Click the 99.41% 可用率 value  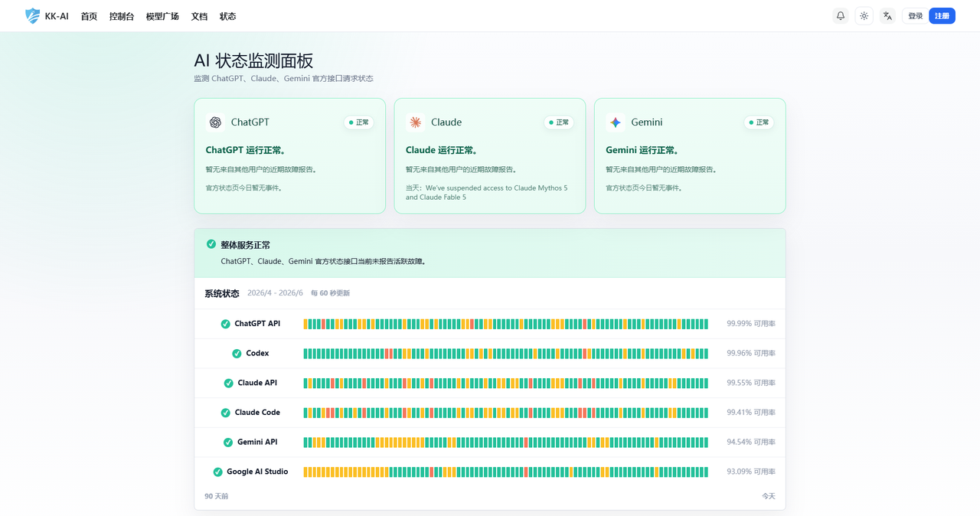pyautogui.click(x=751, y=413)
